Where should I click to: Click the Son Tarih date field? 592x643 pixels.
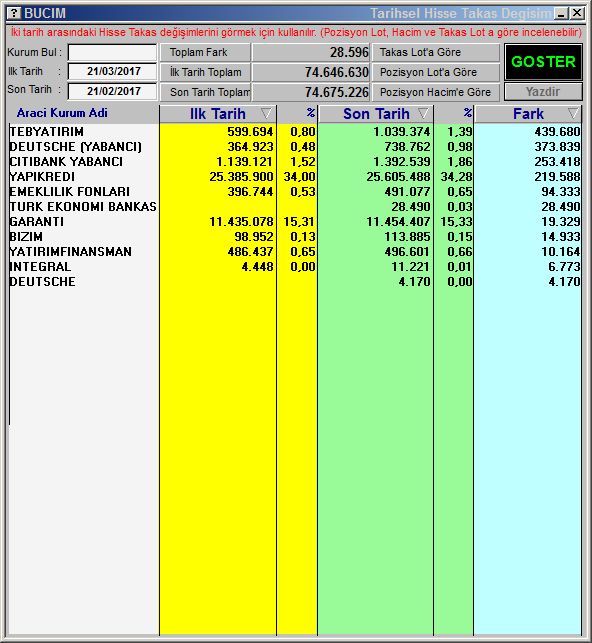pos(112,91)
